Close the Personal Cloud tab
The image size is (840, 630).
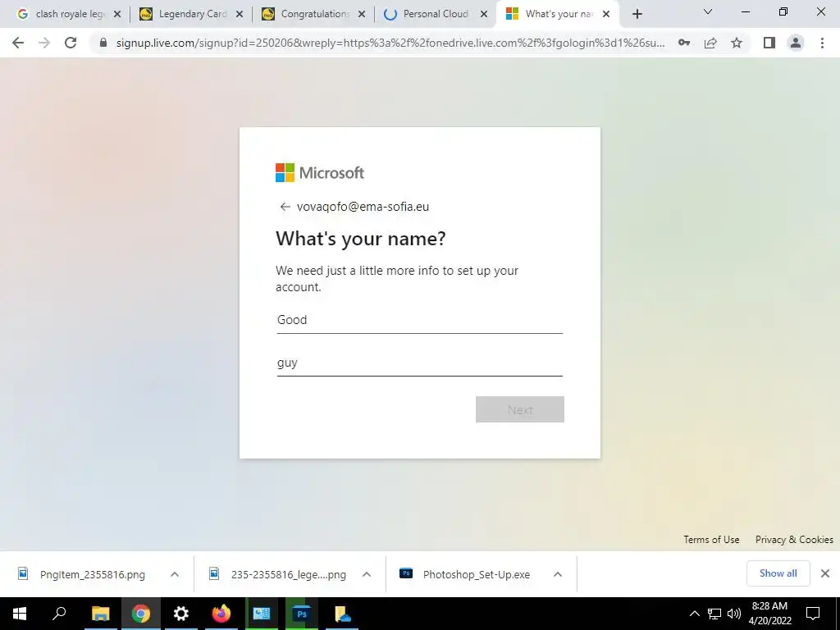tap(484, 15)
